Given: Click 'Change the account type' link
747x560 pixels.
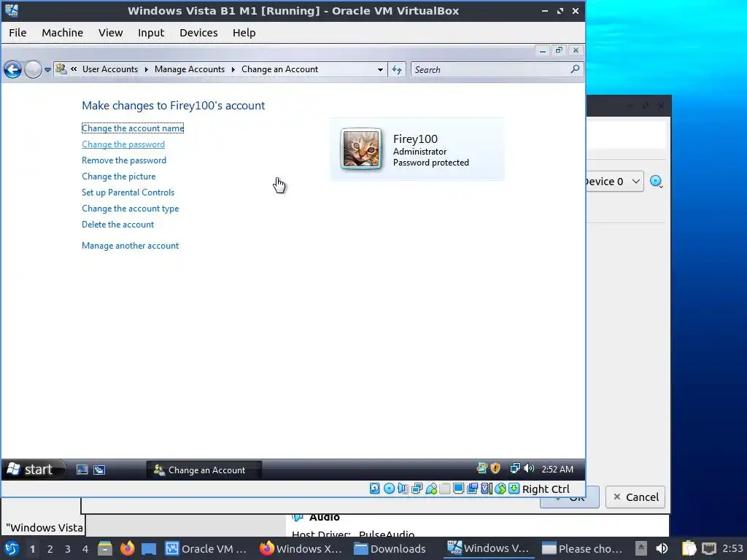Looking at the screenshot, I should tap(131, 209).
